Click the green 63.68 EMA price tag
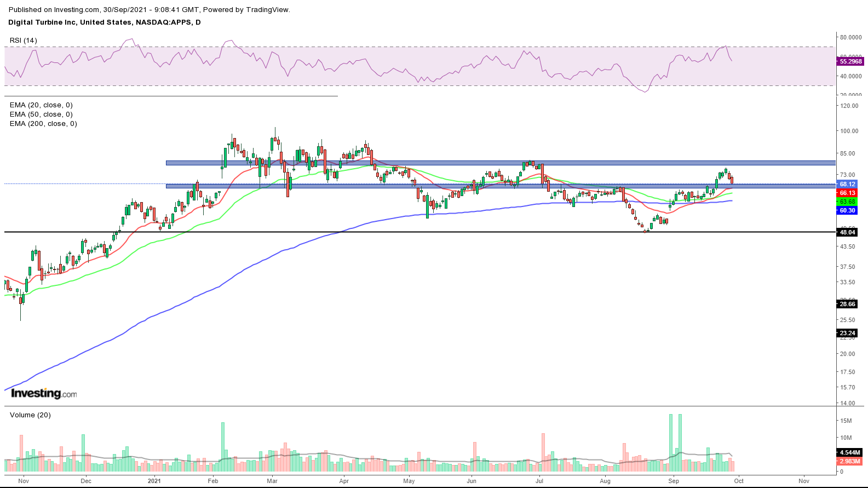This screenshot has width=868, height=488. 847,202
